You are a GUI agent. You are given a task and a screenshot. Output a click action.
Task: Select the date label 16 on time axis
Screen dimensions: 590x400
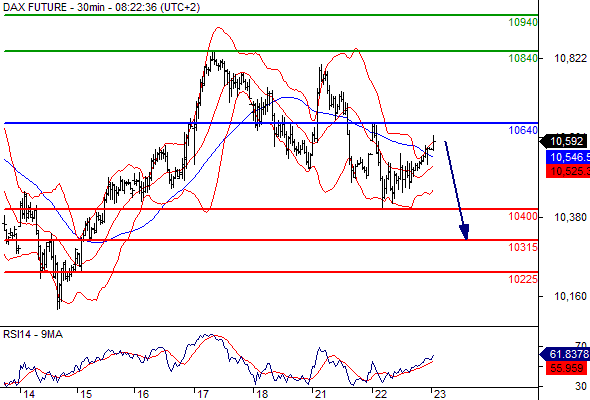click(x=143, y=394)
